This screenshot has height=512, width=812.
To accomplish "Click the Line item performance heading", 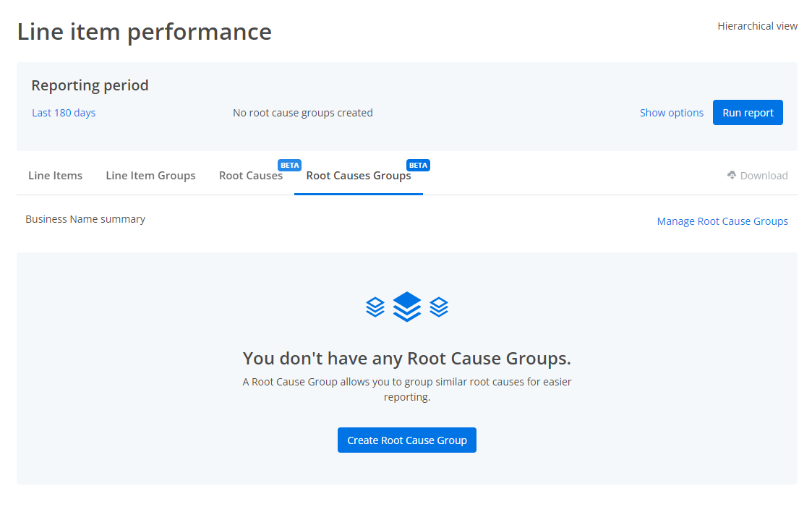I will coord(145,32).
